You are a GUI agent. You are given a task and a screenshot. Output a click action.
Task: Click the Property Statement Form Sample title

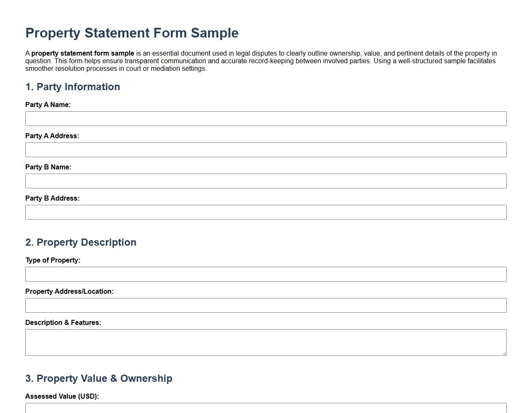click(x=132, y=33)
